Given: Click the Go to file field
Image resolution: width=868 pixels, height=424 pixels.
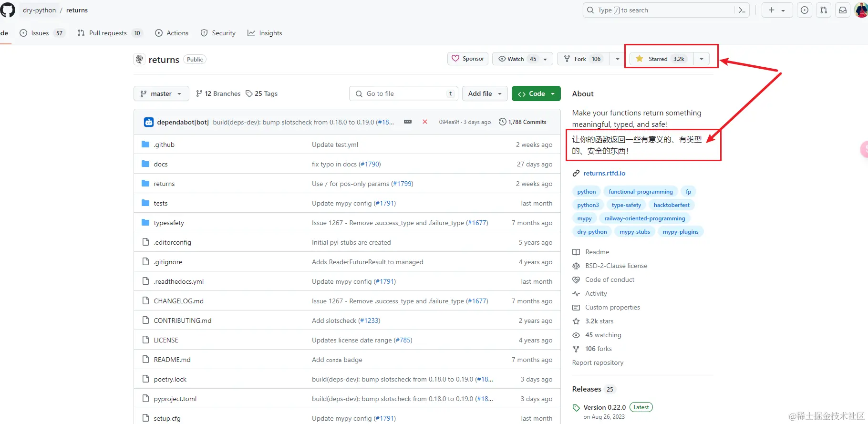Looking at the screenshot, I should pos(403,93).
